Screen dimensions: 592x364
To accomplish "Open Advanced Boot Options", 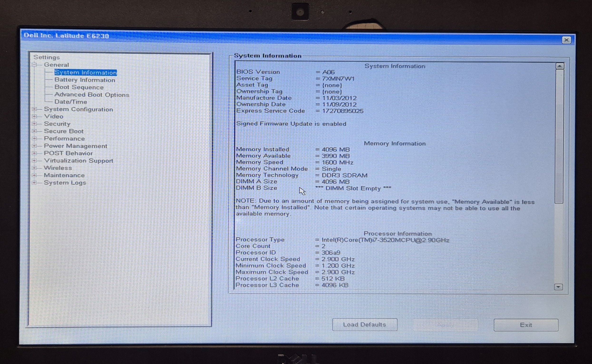I will click(x=92, y=95).
